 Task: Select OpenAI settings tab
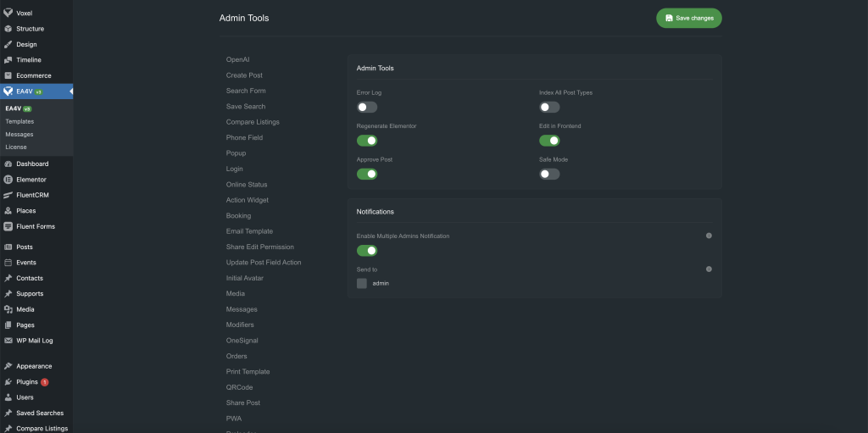coord(238,59)
